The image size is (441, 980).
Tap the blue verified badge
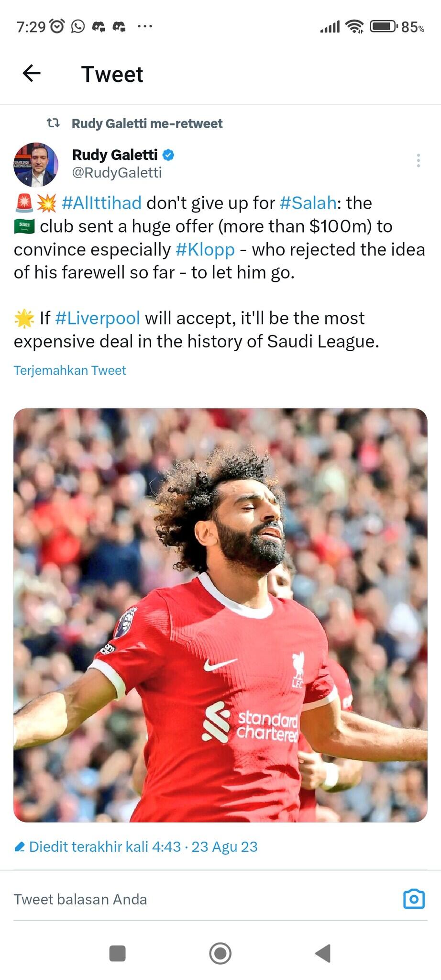point(168,155)
